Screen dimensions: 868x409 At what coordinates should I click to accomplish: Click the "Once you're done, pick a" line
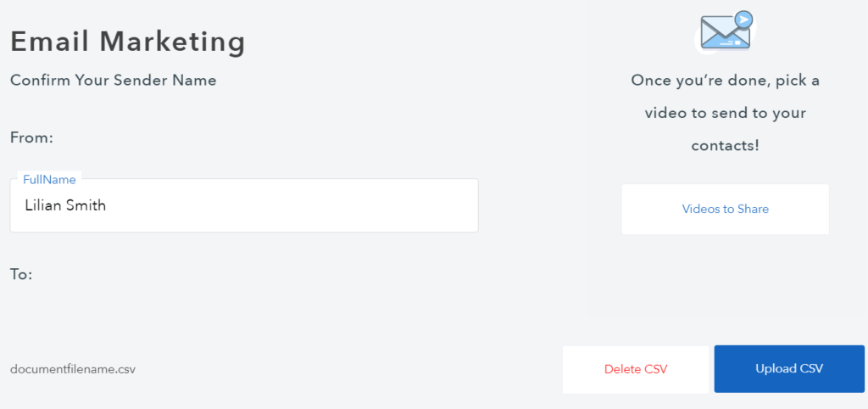click(x=725, y=81)
